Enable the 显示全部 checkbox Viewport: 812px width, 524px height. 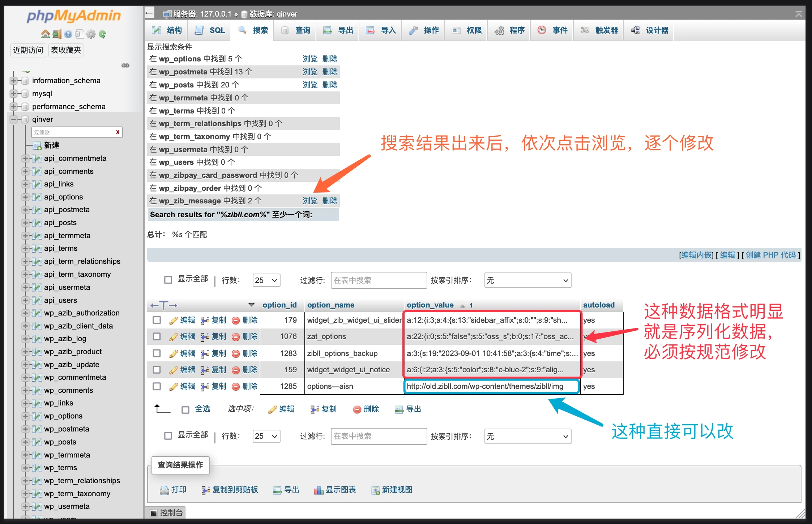click(168, 280)
